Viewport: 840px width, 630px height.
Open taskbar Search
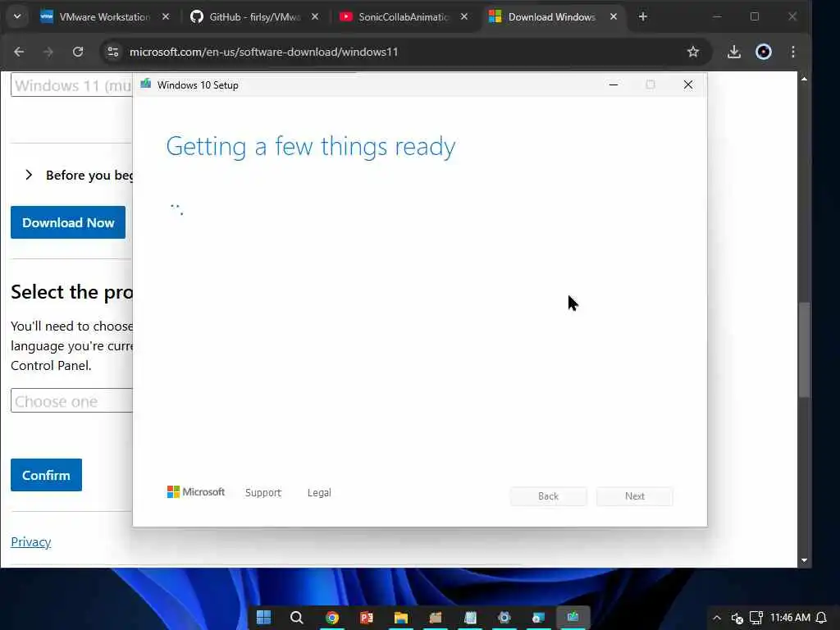[297, 618]
